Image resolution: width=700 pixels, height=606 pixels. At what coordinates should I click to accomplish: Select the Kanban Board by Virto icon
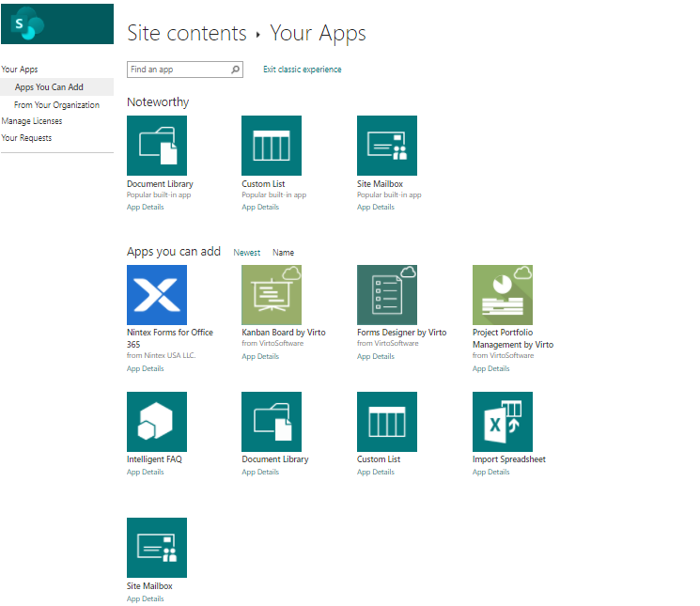[272, 295]
